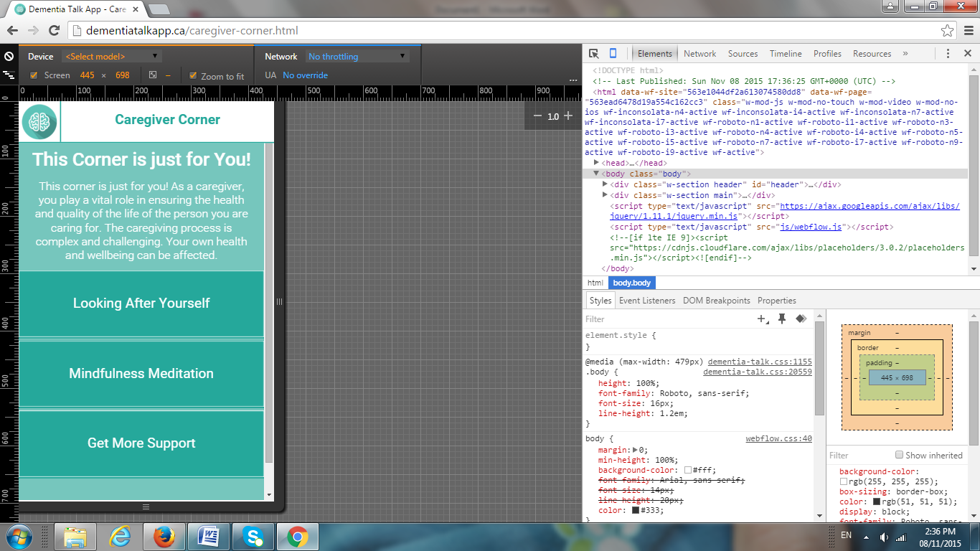Open Skype from the taskbar
Image resolution: width=980 pixels, height=551 pixels.
pos(253,537)
